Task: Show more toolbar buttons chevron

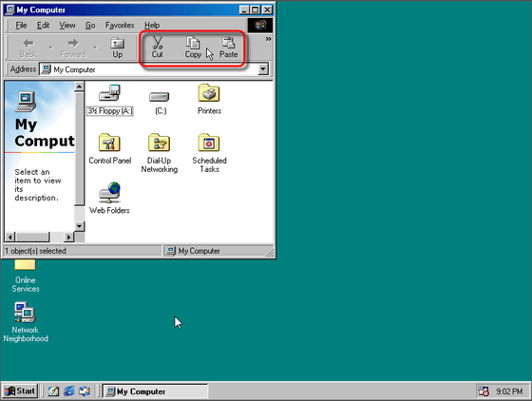Action: [268, 39]
